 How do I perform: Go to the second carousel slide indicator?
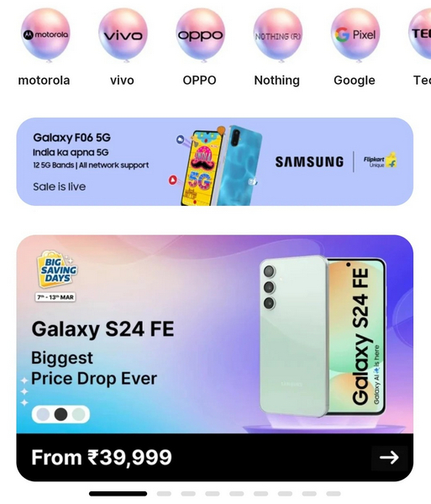[x=164, y=494]
